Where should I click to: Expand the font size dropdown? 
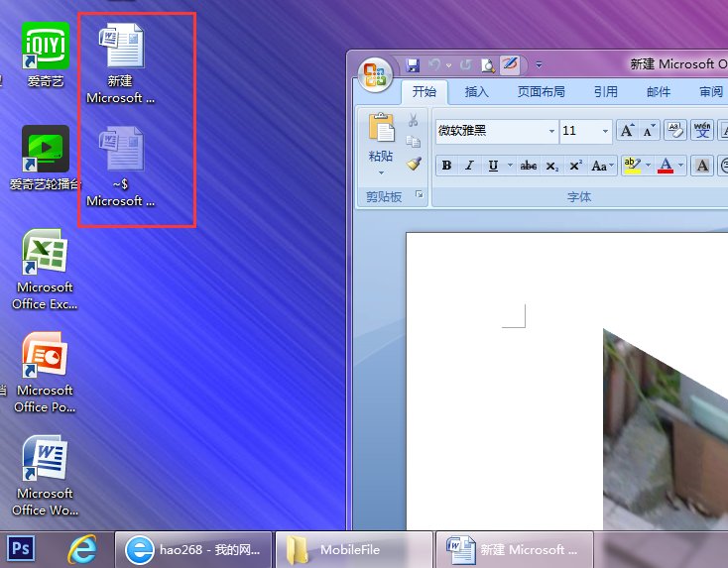(x=605, y=131)
